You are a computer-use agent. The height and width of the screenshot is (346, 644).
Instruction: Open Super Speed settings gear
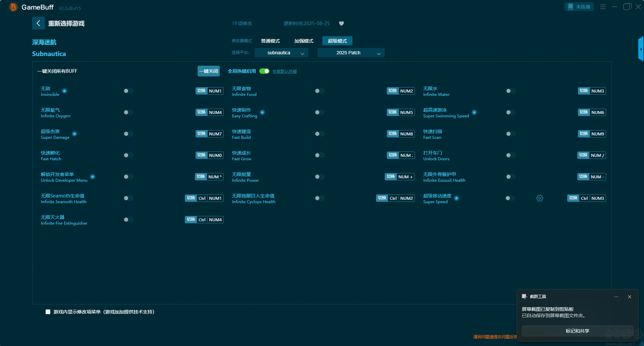[540, 198]
